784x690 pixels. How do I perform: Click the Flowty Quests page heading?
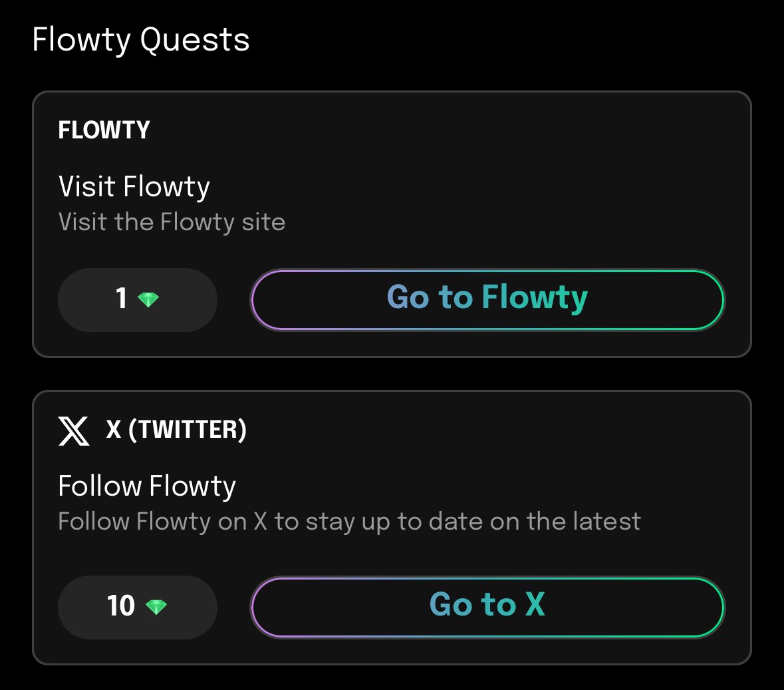141,40
